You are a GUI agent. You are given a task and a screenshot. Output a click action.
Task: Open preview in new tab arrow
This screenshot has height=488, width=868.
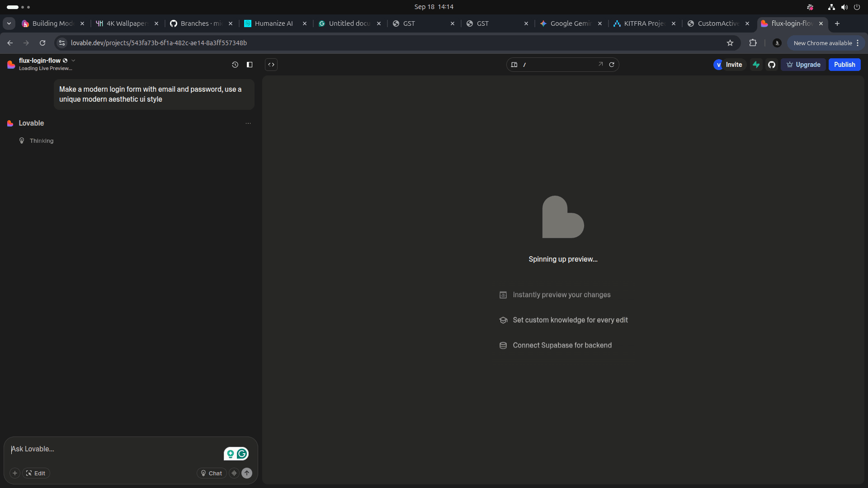600,64
